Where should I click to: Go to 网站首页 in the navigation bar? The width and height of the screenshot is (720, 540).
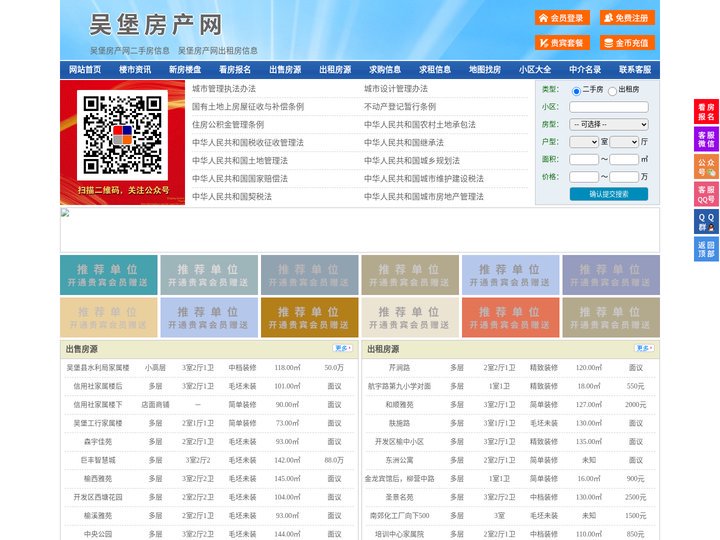(85, 70)
